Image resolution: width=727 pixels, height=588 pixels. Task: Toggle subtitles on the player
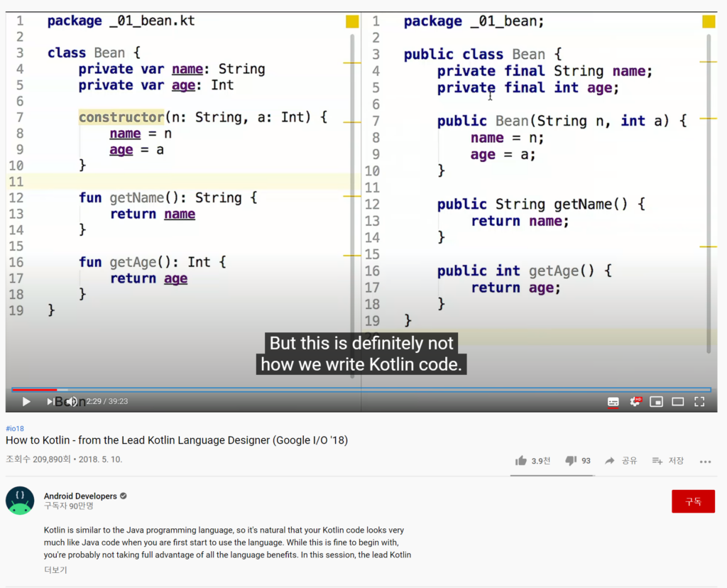pos(613,402)
